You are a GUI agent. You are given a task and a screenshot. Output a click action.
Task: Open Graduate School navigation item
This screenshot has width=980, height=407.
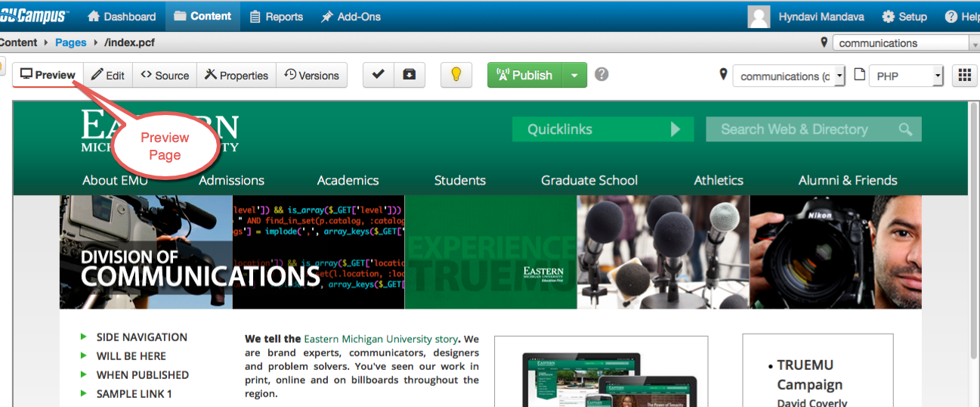coord(589,180)
